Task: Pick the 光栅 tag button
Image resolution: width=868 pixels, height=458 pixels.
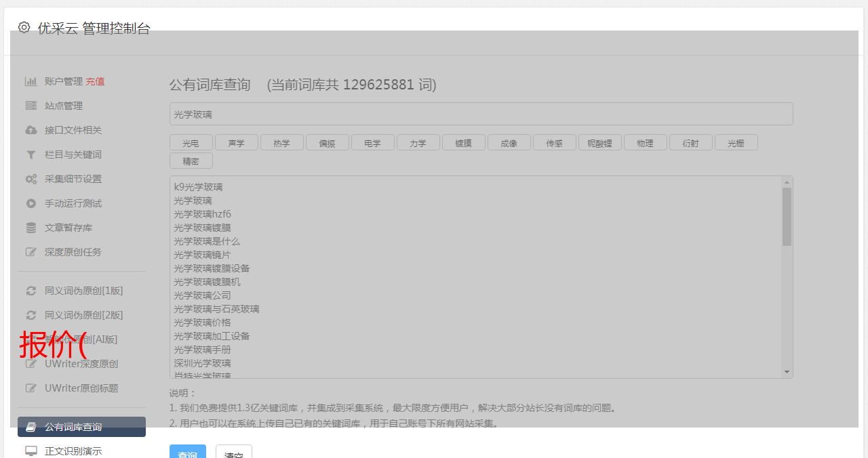Action: tap(736, 142)
